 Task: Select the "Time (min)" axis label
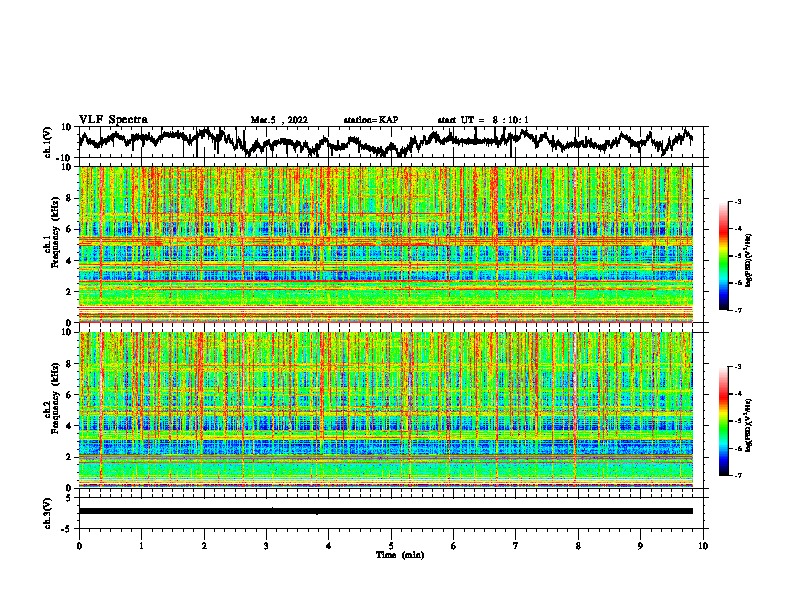click(x=400, y=555)
